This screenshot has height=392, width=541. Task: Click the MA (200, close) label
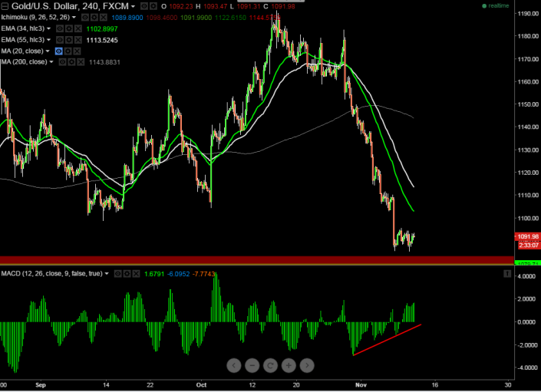[25, 62]
